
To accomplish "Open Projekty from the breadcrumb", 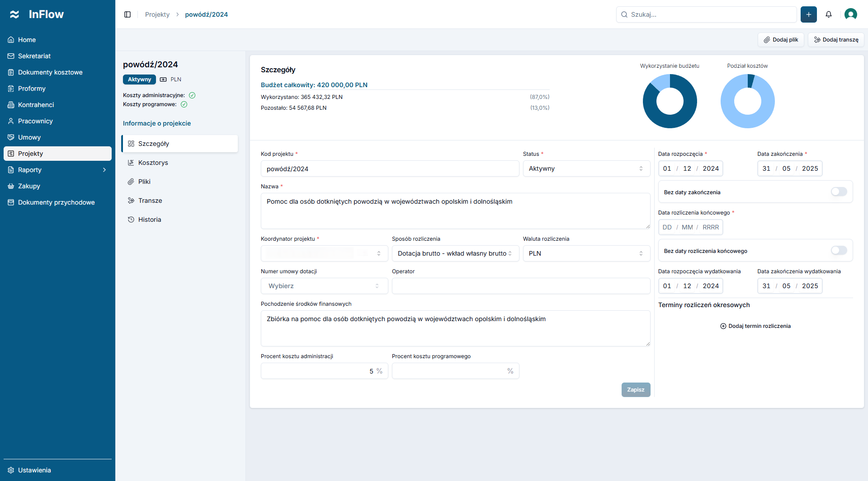I will 157,14.
